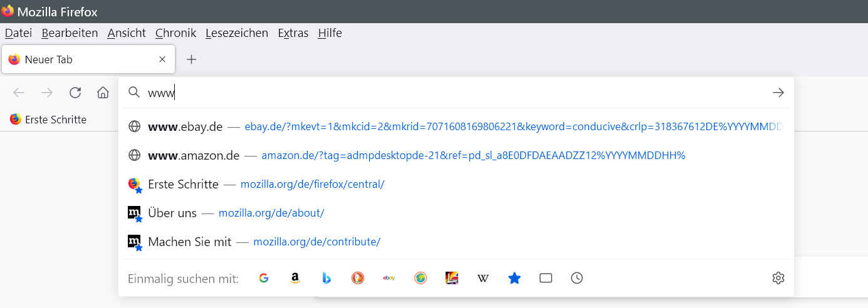
Task: Click the back navigation arrow
Action: tap(19, 93)
